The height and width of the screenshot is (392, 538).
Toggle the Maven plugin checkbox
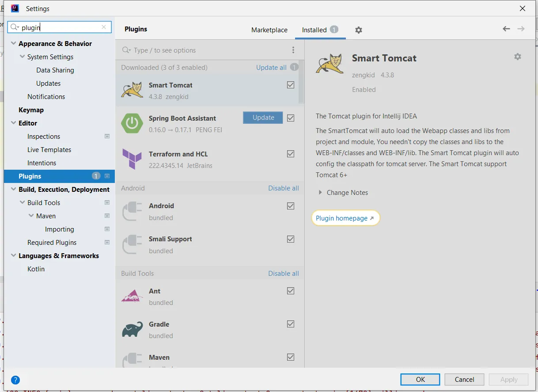pyautogui.click(x=291, y=357)
